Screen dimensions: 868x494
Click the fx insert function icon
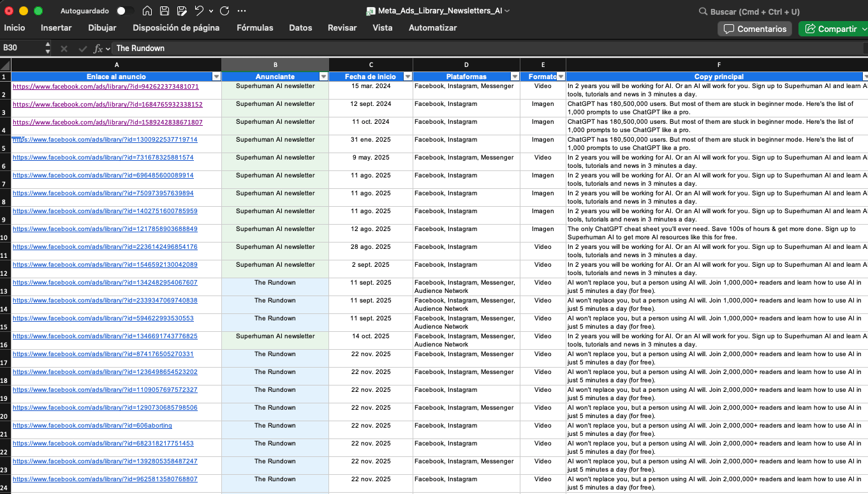(x=98, y=49)
